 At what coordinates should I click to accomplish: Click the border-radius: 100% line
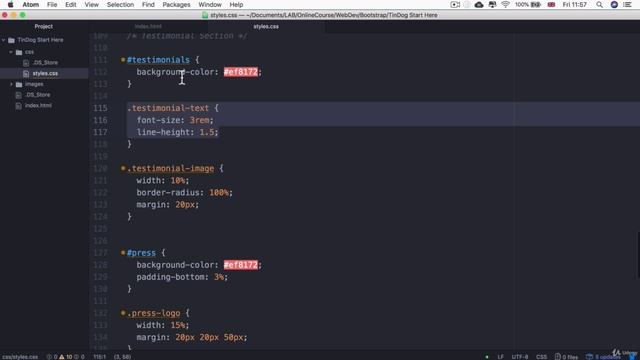tap(184, 193)
